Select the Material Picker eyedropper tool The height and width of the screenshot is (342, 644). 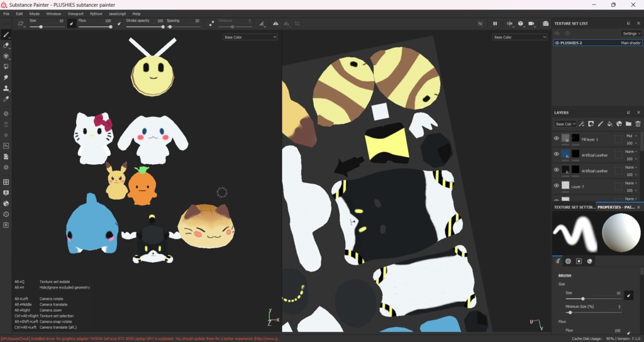[6, 99]
